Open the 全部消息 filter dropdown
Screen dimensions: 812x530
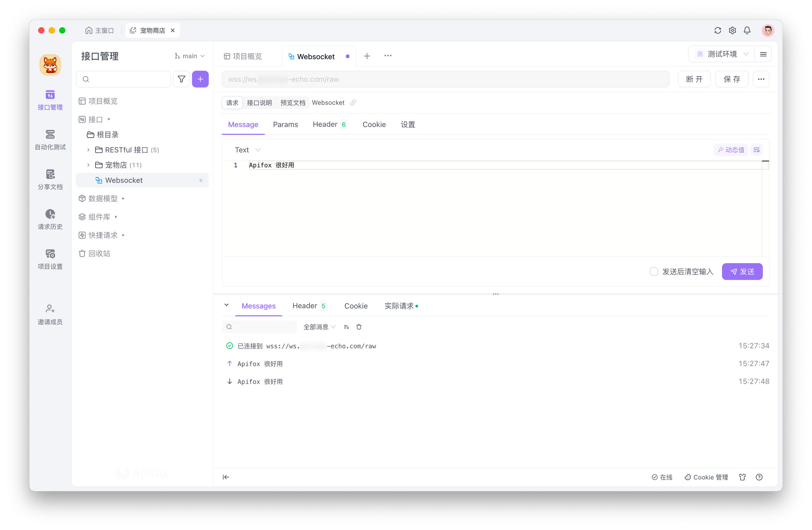pos(319,326)
